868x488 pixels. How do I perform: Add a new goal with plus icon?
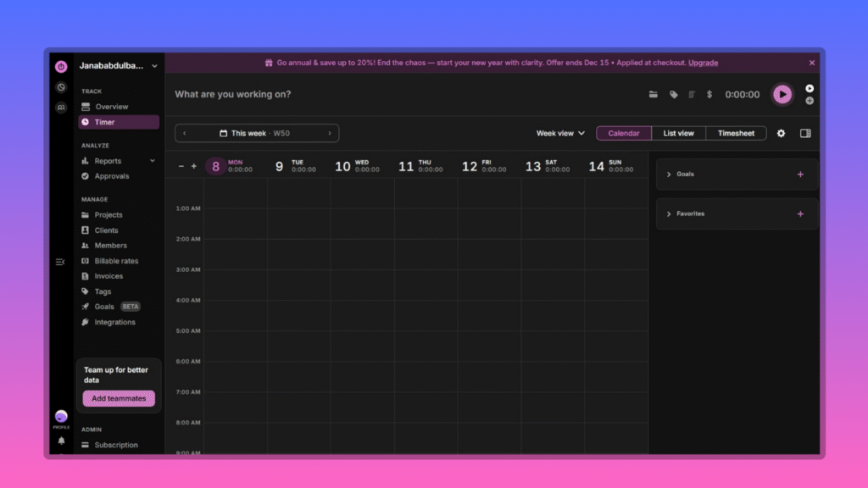point(800,175)
